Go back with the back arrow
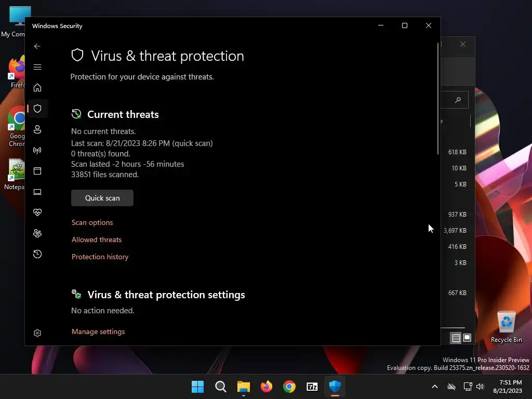This screenshot has width=532, height=399. (x=37, y=46)
